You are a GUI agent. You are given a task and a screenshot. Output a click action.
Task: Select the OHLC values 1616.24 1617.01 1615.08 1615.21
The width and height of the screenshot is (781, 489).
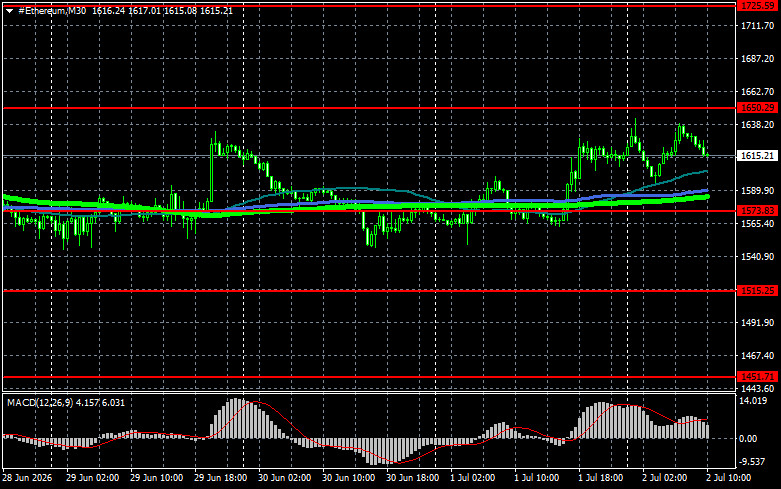click(162, 10)
